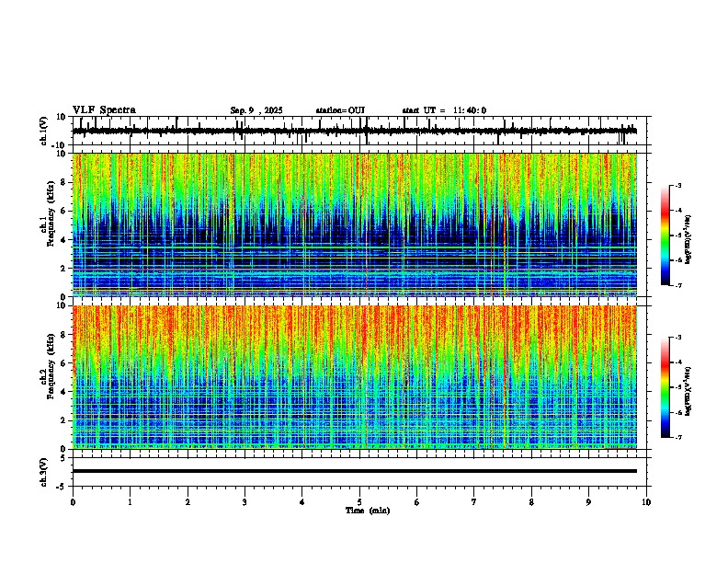Click time axis tick label "6"
Screen dimensions: 728x563
point(417,502)
